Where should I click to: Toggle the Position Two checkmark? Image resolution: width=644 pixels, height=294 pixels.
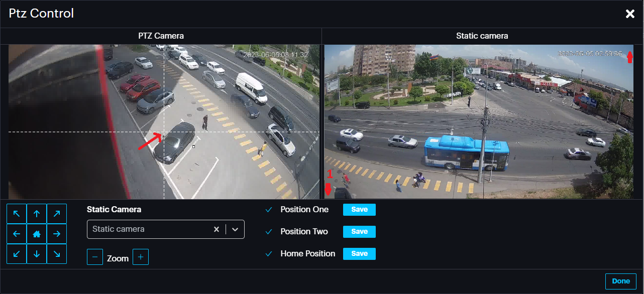(x=269, y=232)
